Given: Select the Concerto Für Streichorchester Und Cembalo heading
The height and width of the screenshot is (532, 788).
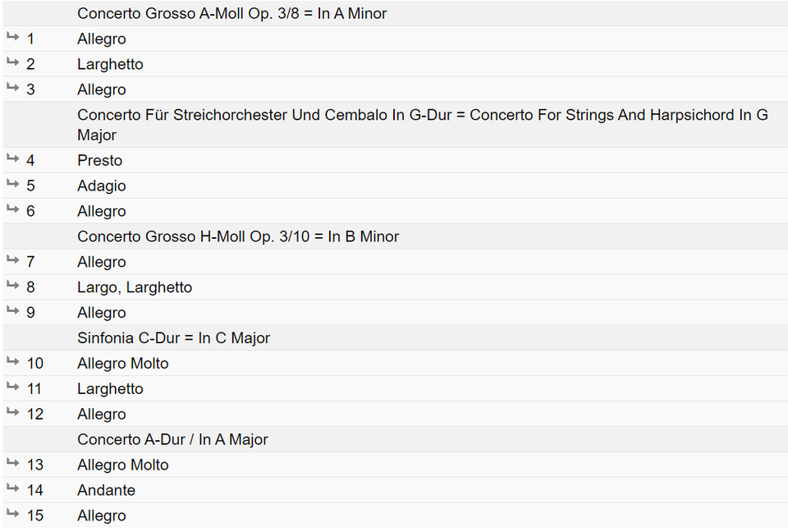Looking at the screenshot, I should [x=423, y=125].
